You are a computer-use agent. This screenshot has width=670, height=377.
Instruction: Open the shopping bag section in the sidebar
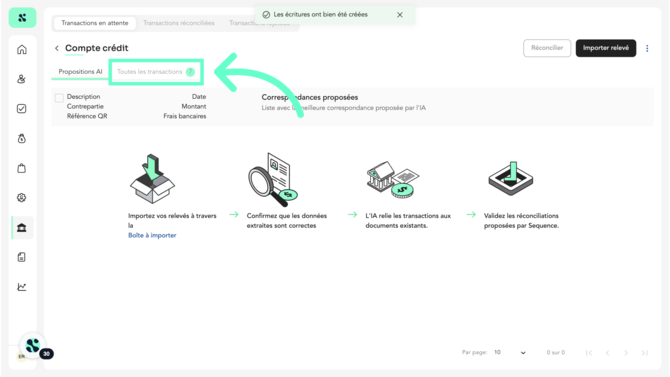coord(22,168)
